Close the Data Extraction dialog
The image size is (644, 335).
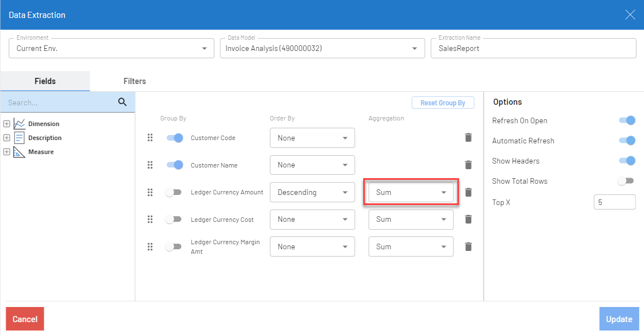630,15
